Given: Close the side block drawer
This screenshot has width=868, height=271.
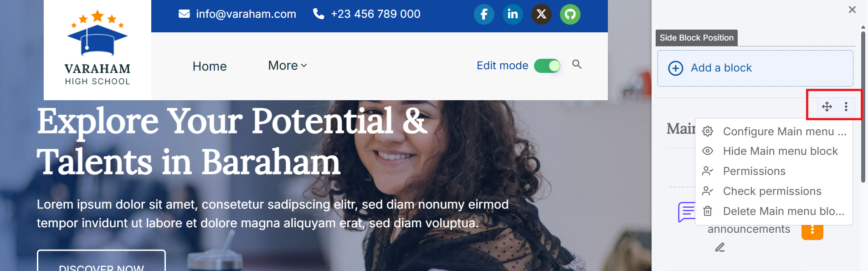Looking at the screenshot, I should point(852,10).
